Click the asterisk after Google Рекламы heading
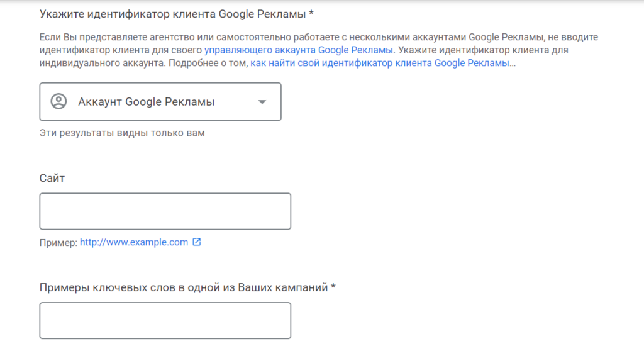Screen dimensions: 644x351 pos(311,13)
